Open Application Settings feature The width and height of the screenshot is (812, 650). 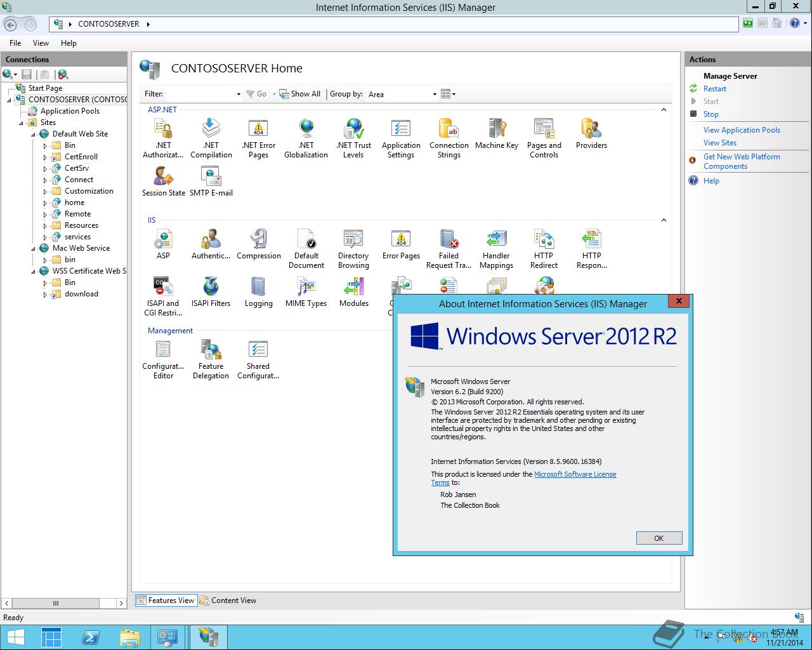[401, 138]
